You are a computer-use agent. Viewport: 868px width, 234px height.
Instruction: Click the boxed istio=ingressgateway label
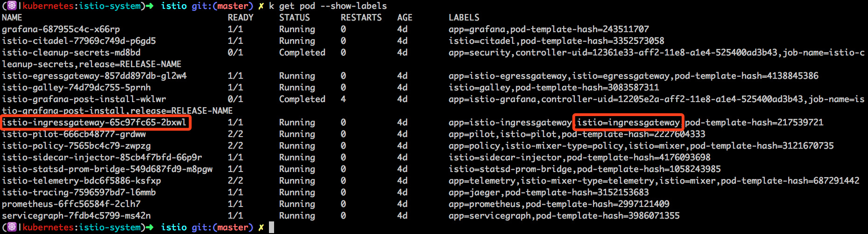628,123
